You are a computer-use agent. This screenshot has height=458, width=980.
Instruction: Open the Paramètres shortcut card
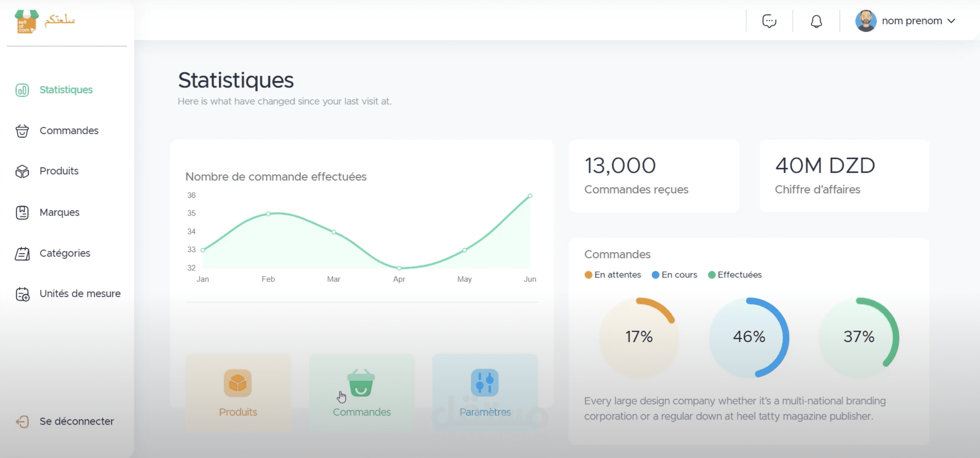tap(485, 392)
